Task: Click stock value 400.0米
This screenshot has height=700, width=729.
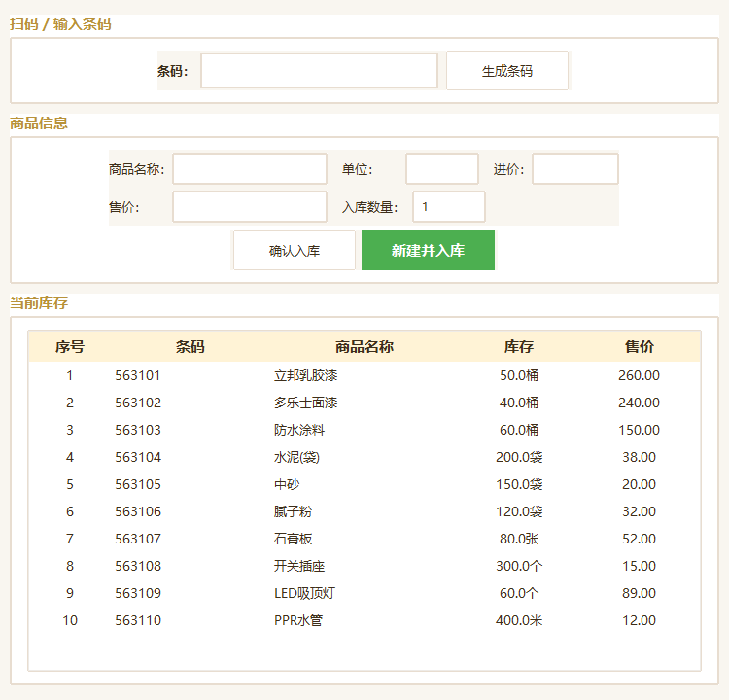Action: pyautogui.click(x=519, y=620)
